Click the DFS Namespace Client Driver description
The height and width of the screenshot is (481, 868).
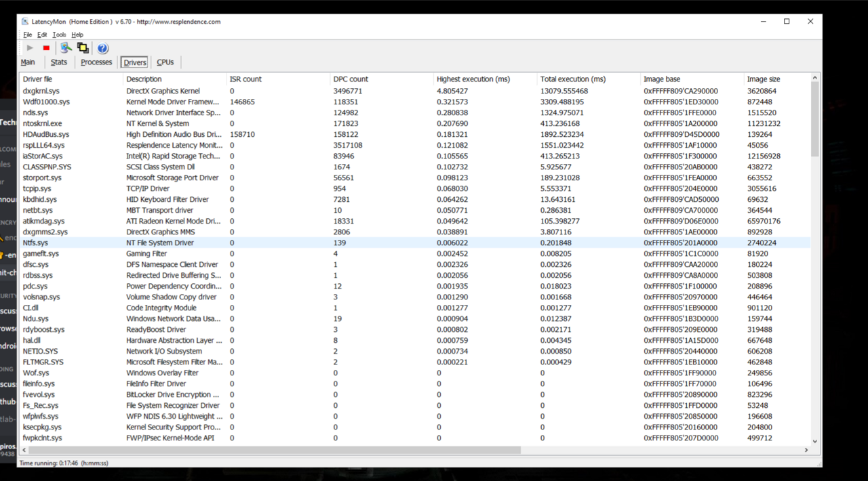pos(172,264)
